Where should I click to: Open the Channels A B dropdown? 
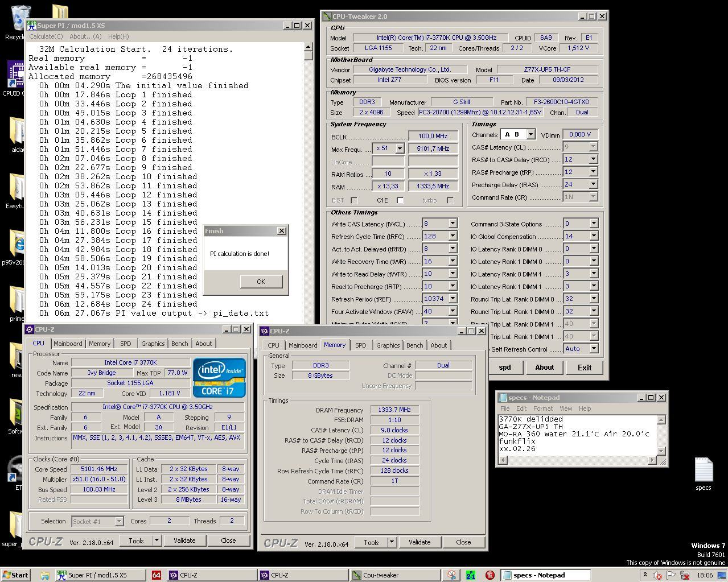(x=532, y=135)
